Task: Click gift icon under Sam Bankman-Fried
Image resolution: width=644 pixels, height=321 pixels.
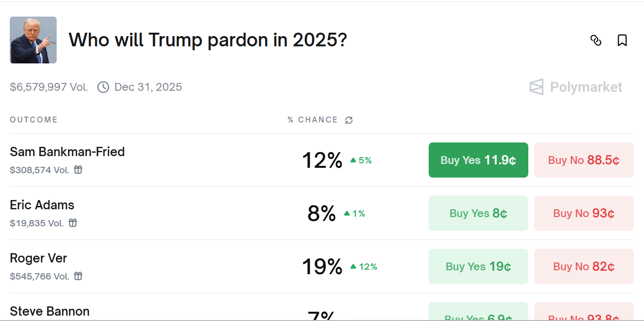Action: [x=78, y=170]
